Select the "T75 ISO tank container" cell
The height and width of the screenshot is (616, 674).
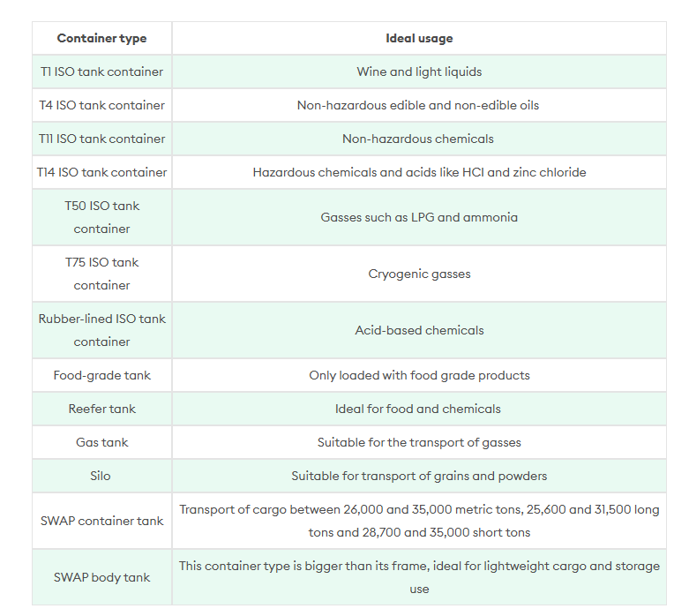(x=101, y=274)
